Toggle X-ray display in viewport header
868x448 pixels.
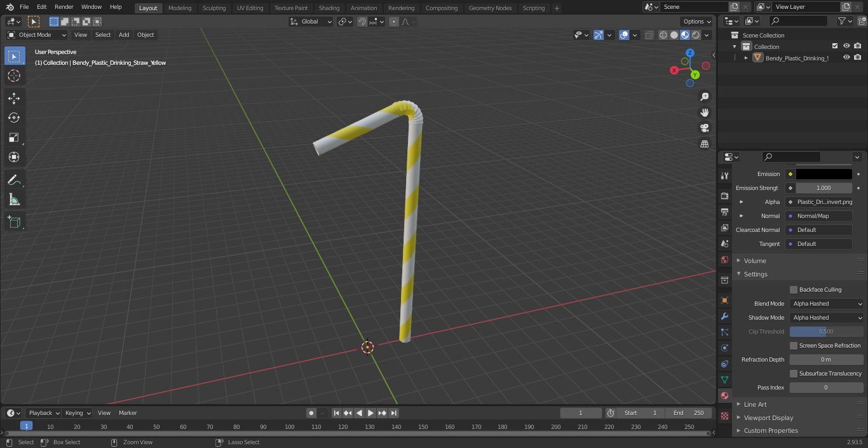649,35
